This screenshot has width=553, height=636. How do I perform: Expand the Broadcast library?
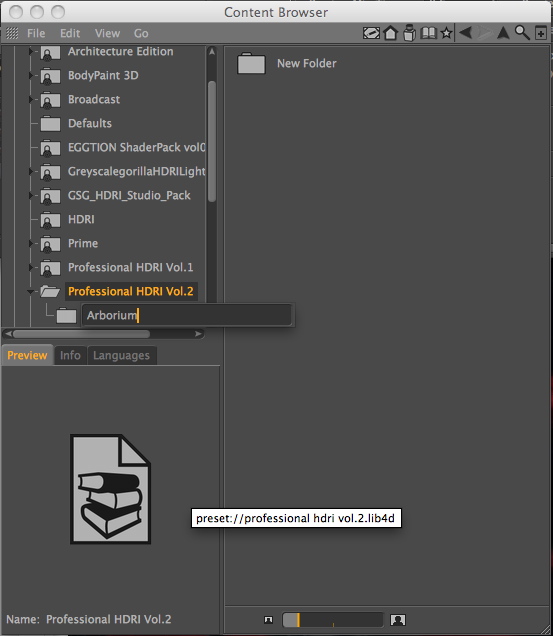pyautogui.click(x=30, y=99)
